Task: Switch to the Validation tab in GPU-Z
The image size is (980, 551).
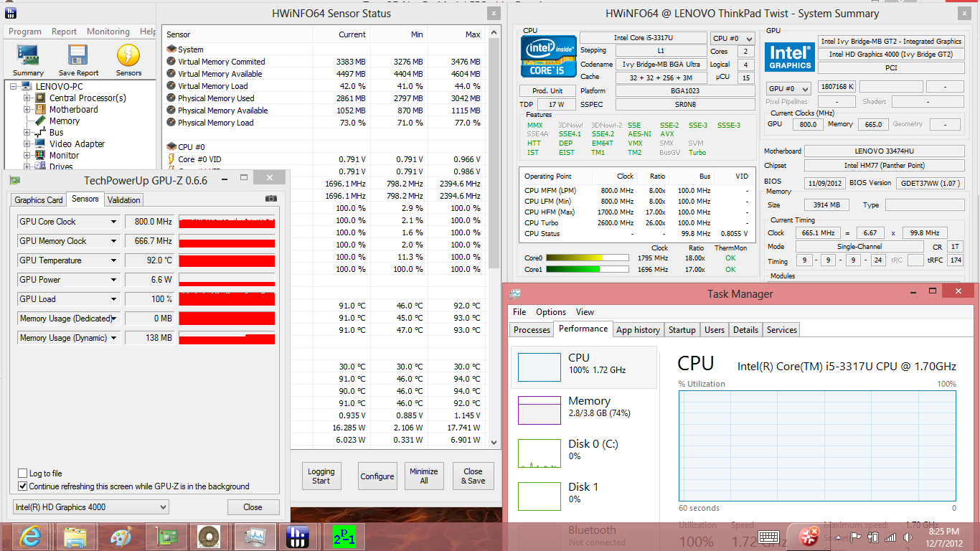Action: point(124,200)
